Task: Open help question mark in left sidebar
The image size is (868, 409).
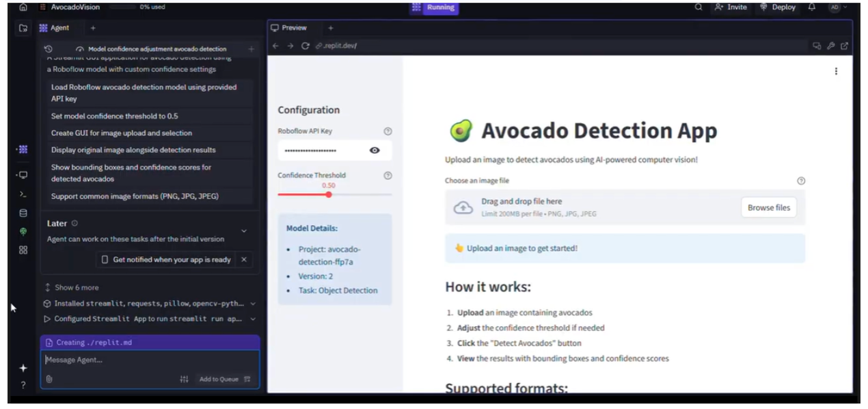Action: (x=23, y=385)
